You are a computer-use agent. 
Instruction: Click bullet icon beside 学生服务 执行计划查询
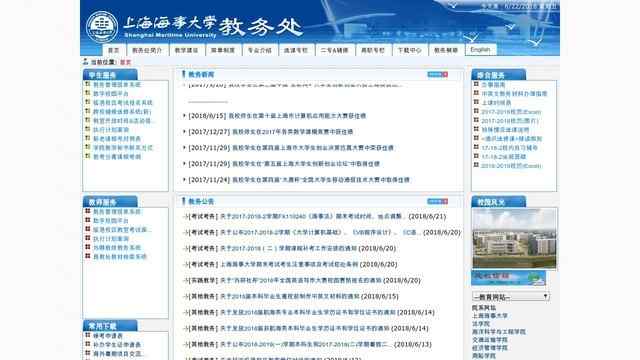pos(87,129)
